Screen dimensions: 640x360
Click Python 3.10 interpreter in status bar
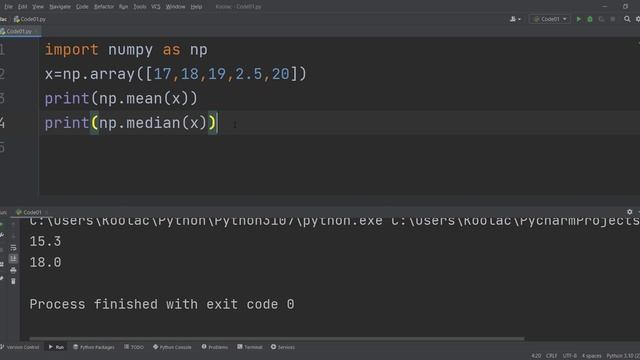tap(623, 356)
